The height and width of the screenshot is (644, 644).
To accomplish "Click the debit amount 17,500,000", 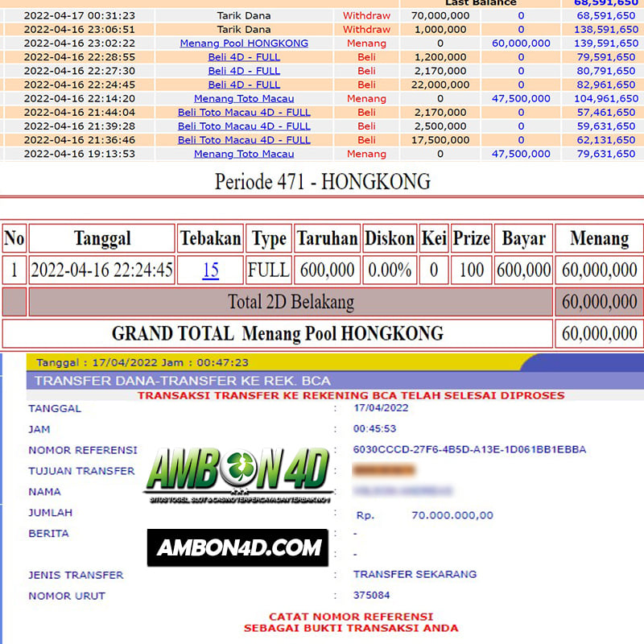I will [x=440, y=140].
